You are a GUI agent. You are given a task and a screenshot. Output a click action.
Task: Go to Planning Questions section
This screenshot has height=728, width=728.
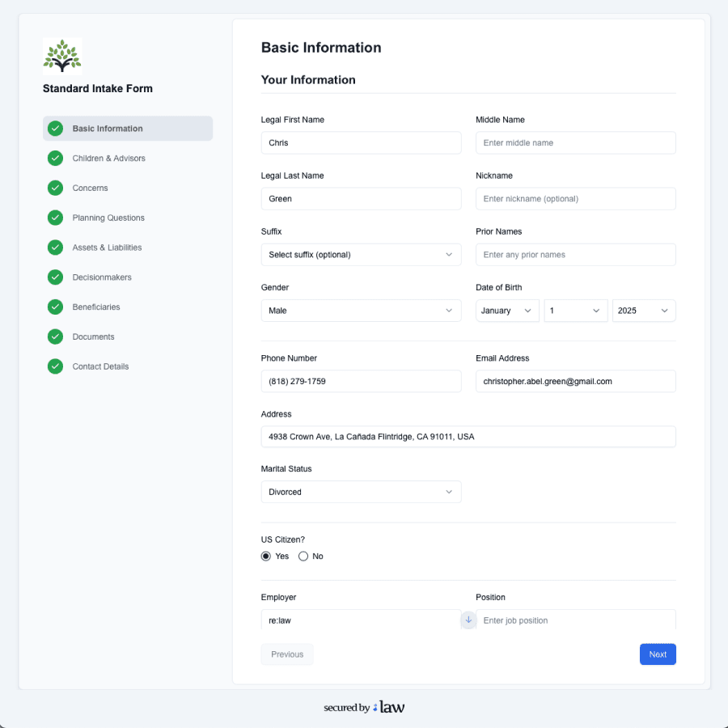108,218
